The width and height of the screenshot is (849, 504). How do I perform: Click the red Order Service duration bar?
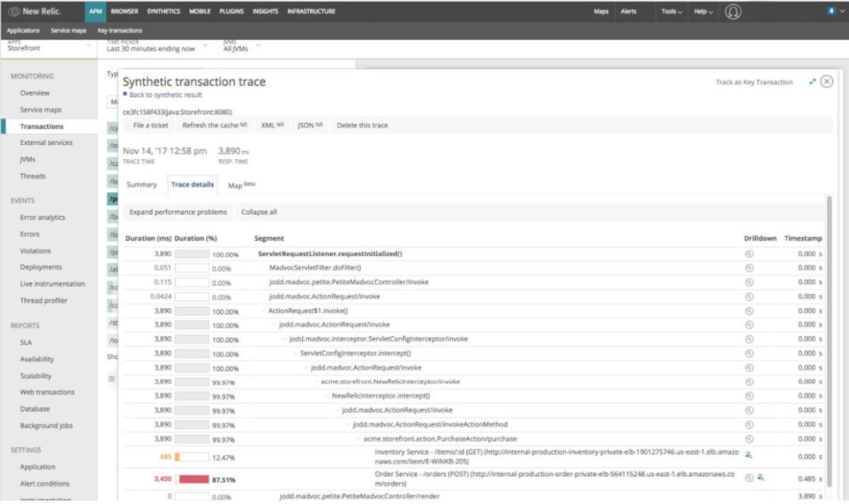(193, 479)
